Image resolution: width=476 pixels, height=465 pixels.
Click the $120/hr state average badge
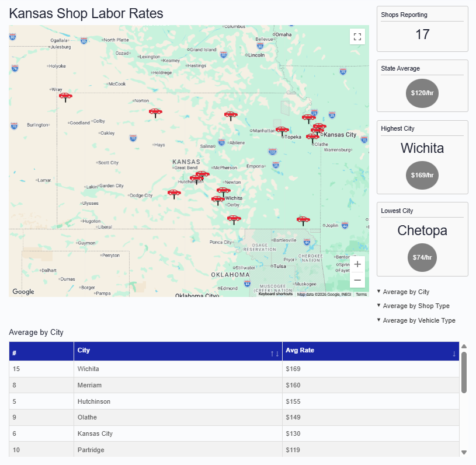[x=422, y=93]
